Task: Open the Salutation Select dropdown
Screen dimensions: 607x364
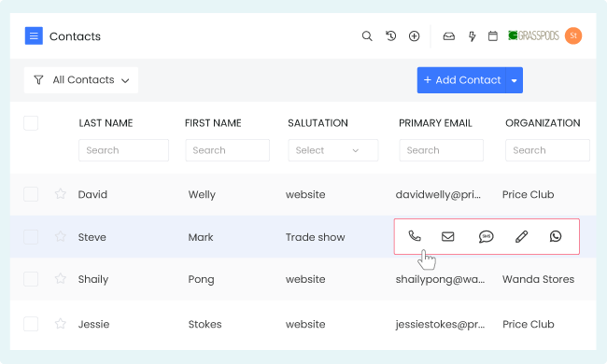Action: pos(333,150)
